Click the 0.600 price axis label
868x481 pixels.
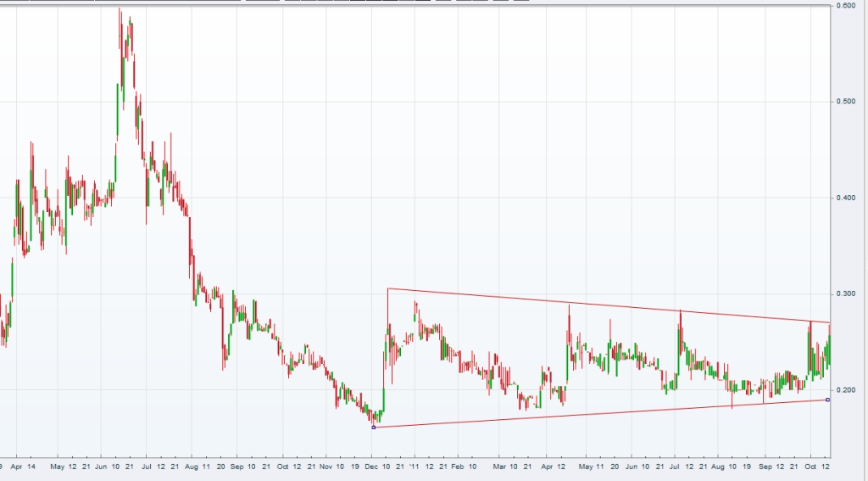tap(847, 6)
